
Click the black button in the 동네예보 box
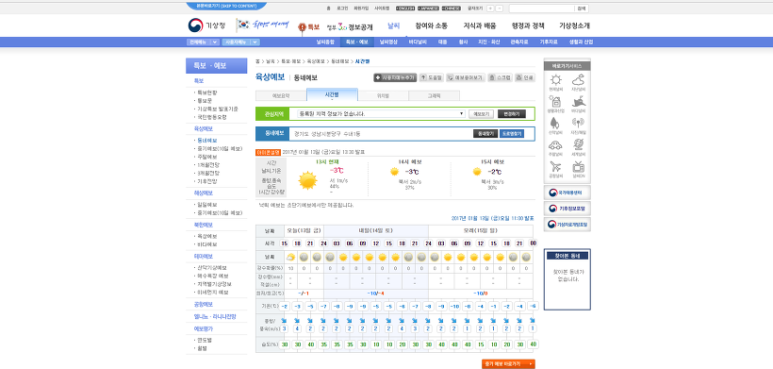click(x=485, y=134)
